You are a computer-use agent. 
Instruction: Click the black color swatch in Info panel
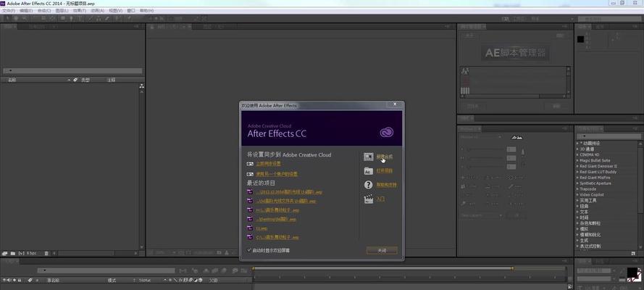tap(581, 39)
